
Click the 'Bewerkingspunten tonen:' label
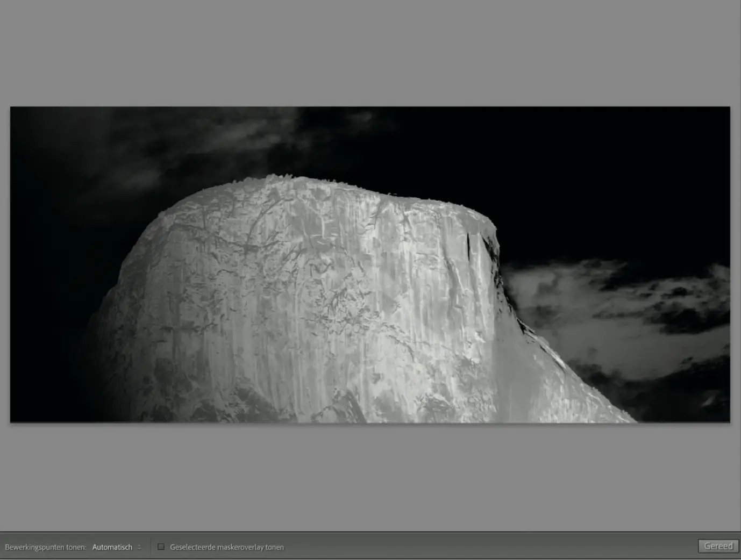[x=46, y=547]
